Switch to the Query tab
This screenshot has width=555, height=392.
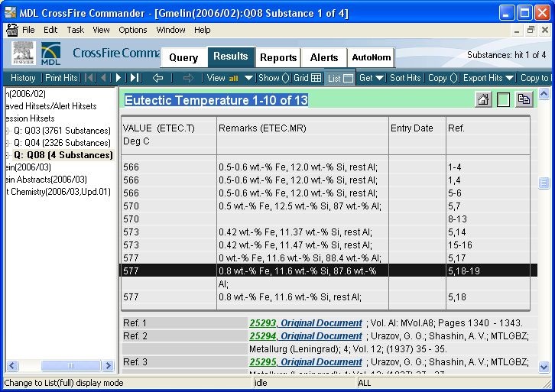183,57
